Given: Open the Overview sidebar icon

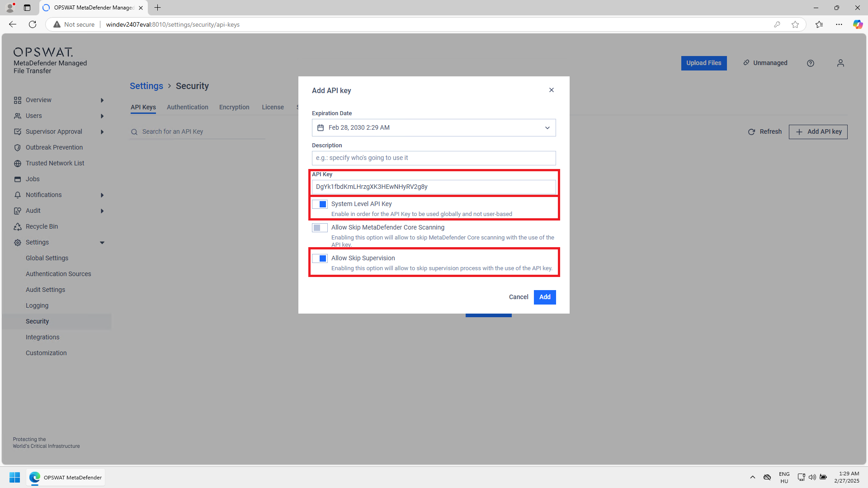Looking at the screenshot, I should tap(18, 100).
